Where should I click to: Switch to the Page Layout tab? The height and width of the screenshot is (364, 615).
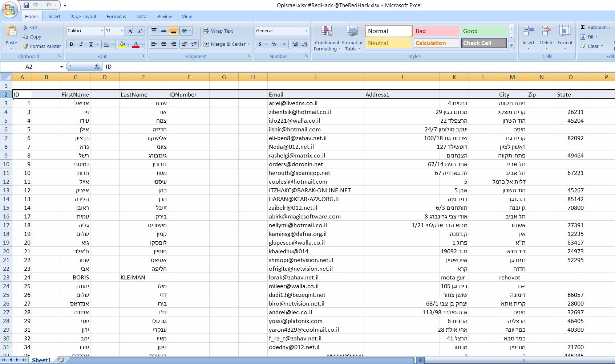pyautogui.click(x=83, y=17)
